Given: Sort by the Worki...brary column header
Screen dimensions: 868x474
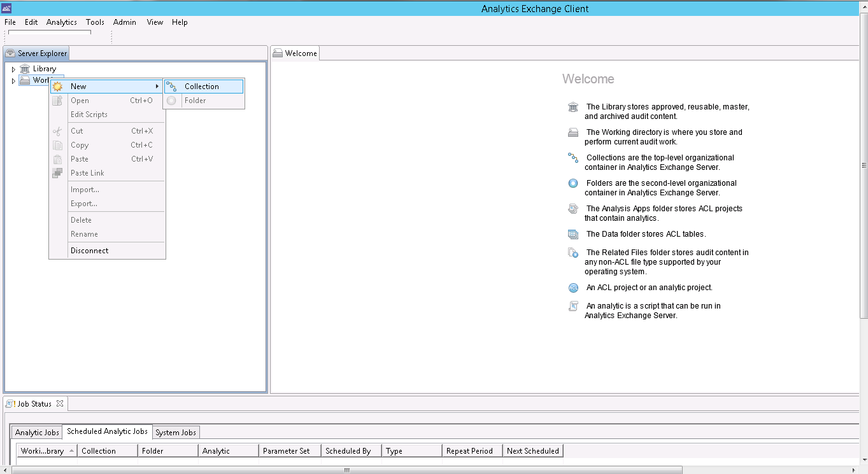Looking at the screenshot, I should (x=47, y=451).
